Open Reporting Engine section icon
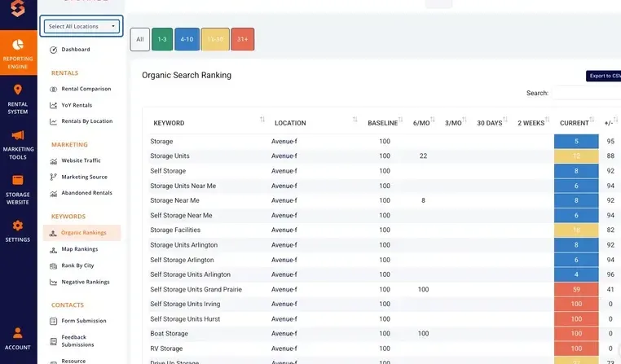 point(18,45)
